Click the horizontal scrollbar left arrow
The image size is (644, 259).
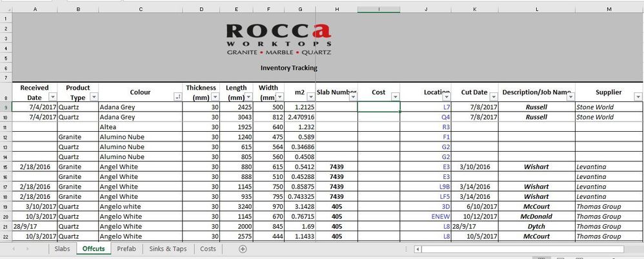click(x=418, y=249)
